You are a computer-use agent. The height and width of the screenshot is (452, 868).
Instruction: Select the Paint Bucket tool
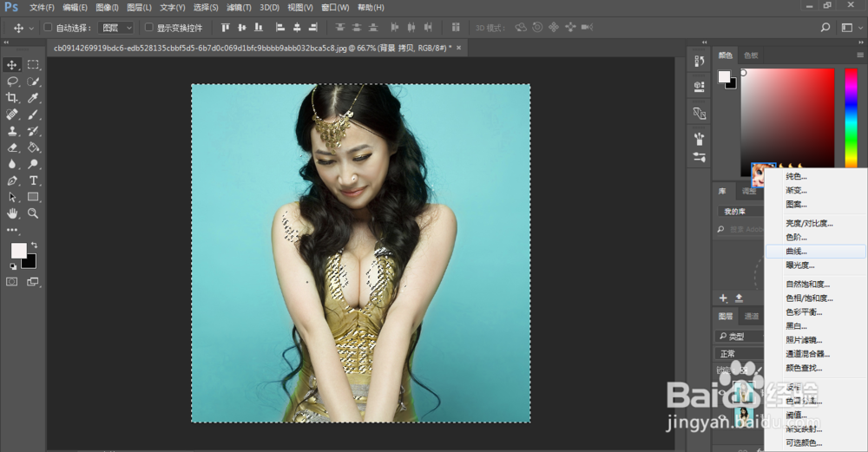(x=33, y=147)
